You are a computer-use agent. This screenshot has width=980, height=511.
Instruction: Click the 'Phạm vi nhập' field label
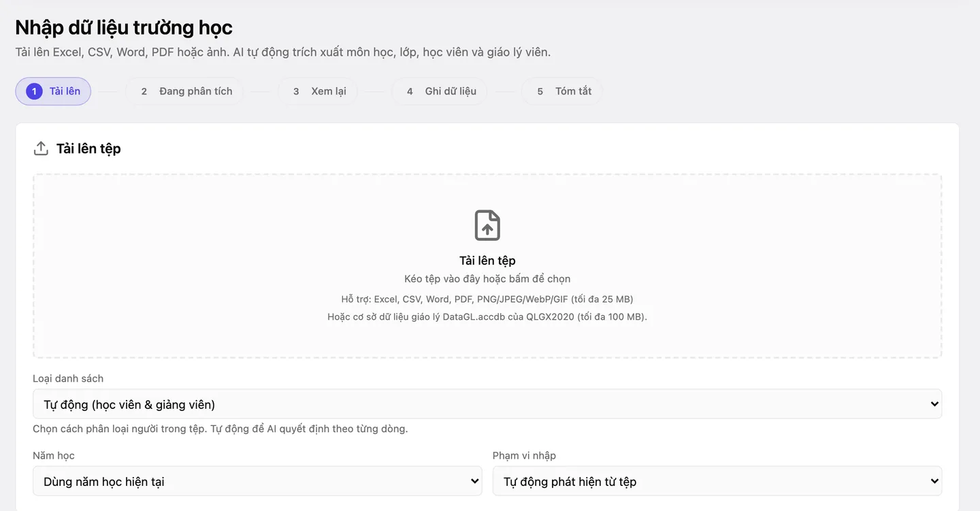coord(524,455)
